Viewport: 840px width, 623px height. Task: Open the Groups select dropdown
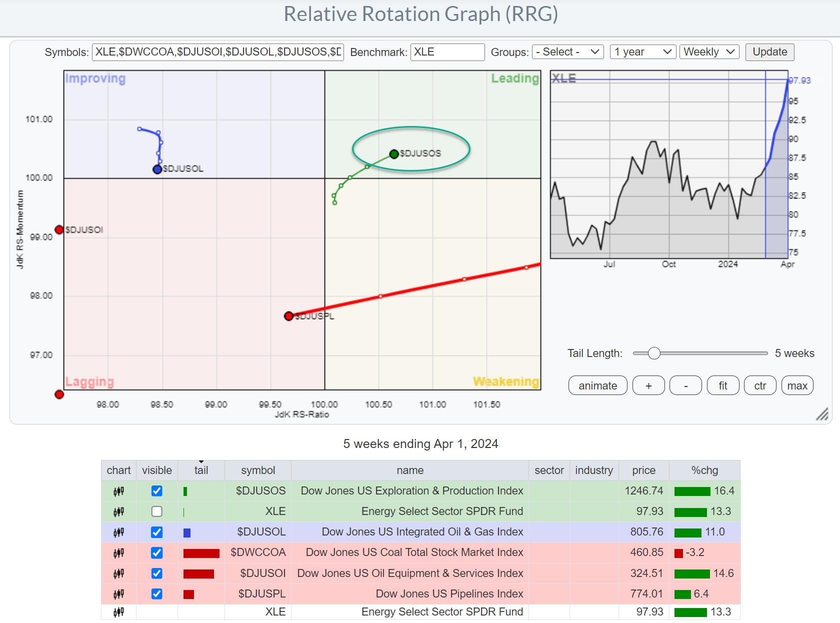pyautogui.click(x=567, y=52)
